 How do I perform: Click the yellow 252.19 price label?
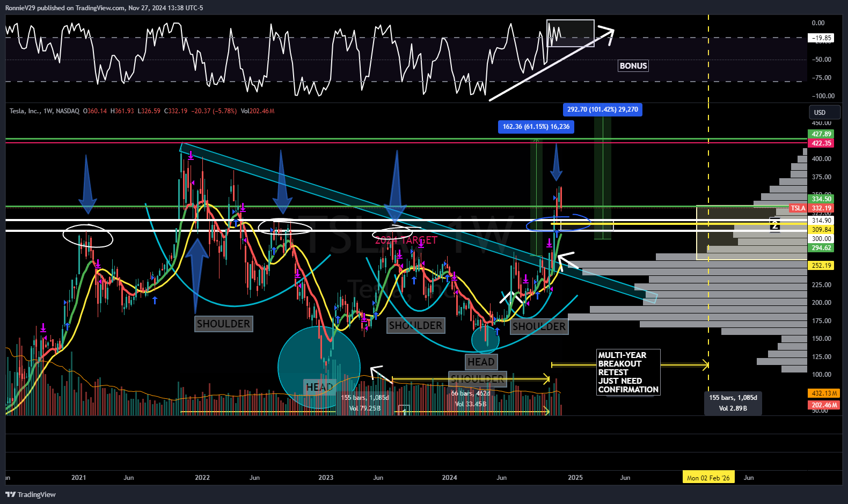821,266
